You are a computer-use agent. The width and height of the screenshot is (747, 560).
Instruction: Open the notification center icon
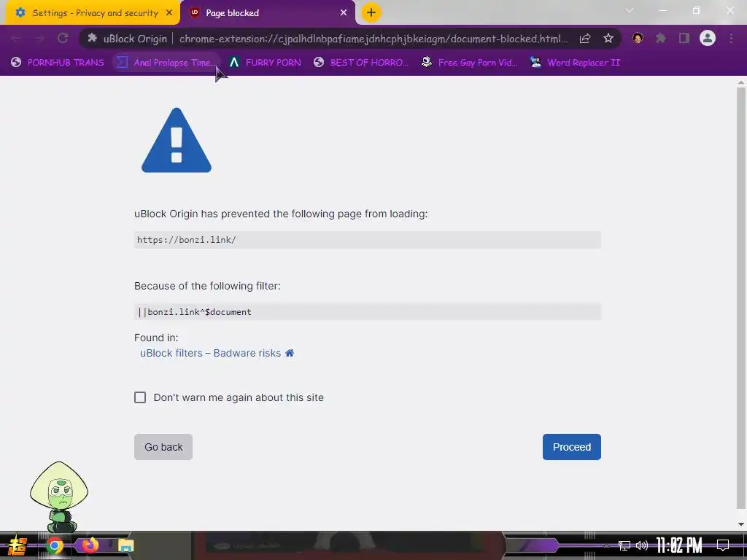pos(723,545)
